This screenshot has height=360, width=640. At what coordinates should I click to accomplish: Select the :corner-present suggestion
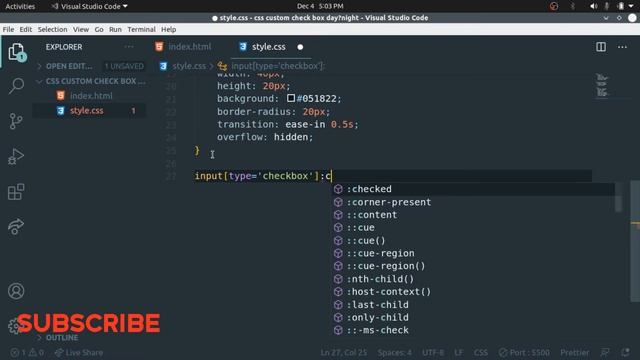tap(388, 202)
